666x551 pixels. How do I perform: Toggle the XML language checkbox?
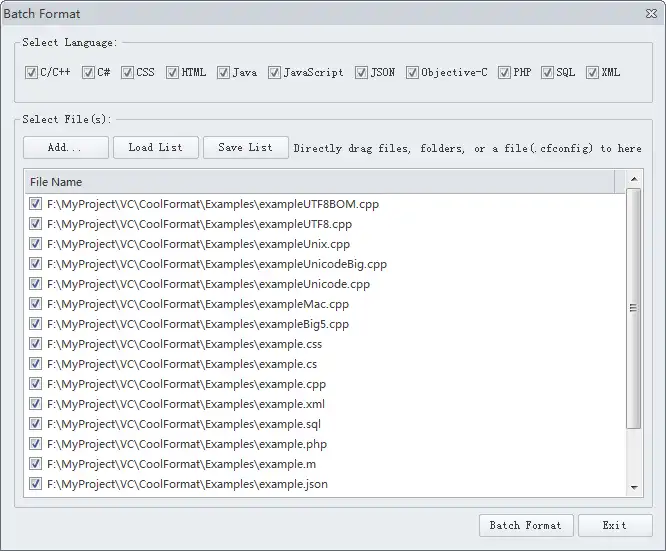click(592, 73)
